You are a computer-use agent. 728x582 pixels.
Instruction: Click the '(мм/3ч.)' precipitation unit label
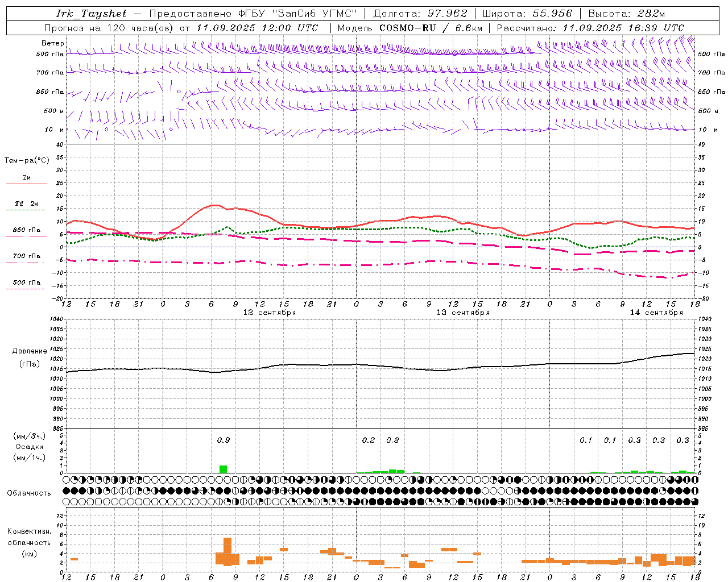click(29, 436)
